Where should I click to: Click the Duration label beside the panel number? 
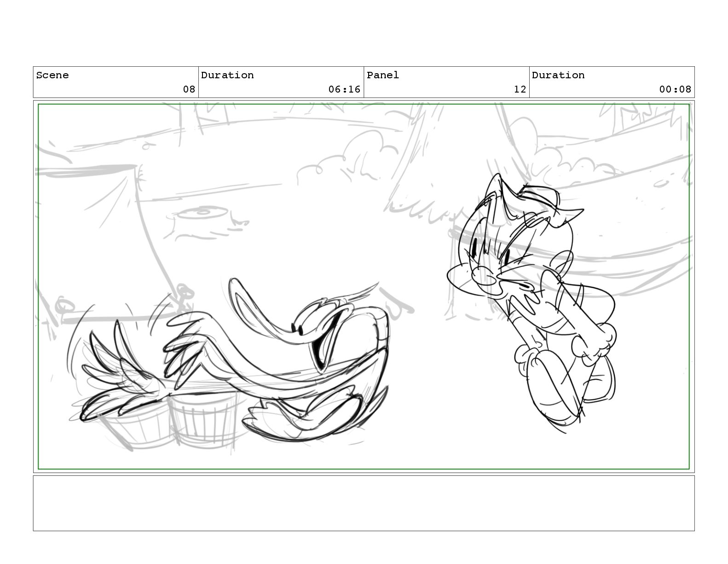[558, 75]
